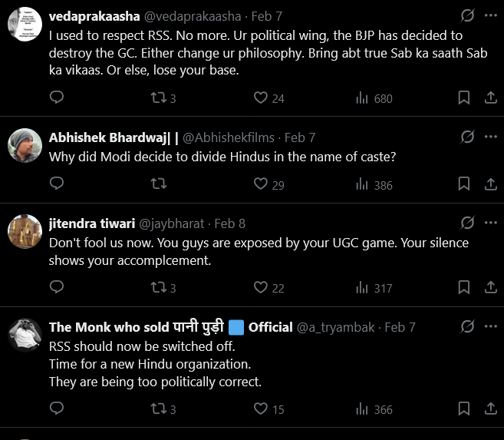Share vedaprakaasha's tweet
This screenshot has width=504, height=440.
490,98
